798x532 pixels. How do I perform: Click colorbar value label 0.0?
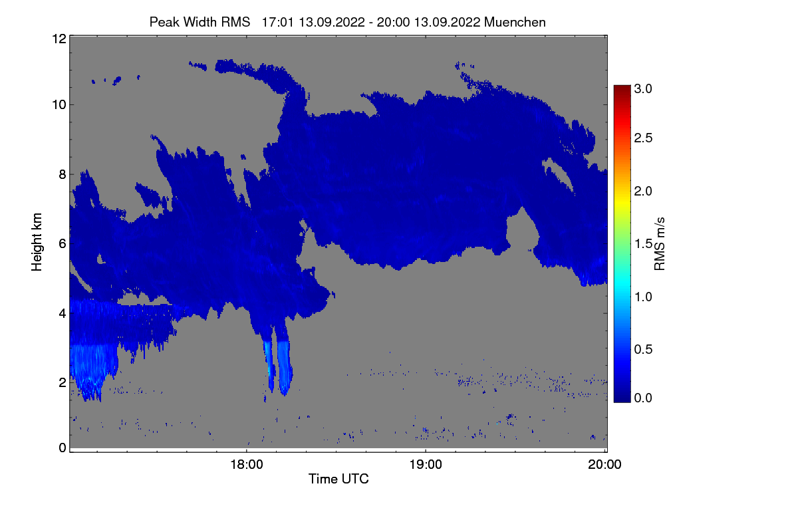(644, 398)
